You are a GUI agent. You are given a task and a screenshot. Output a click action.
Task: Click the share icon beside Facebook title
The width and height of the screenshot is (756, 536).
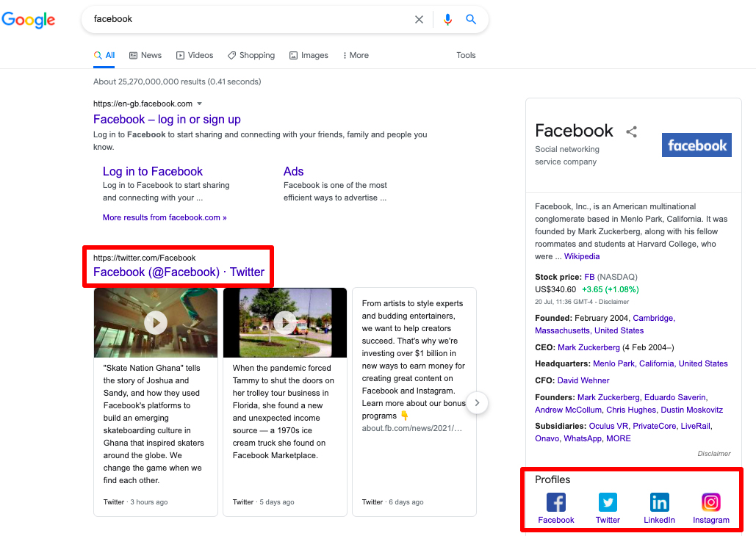click(632, 131)
